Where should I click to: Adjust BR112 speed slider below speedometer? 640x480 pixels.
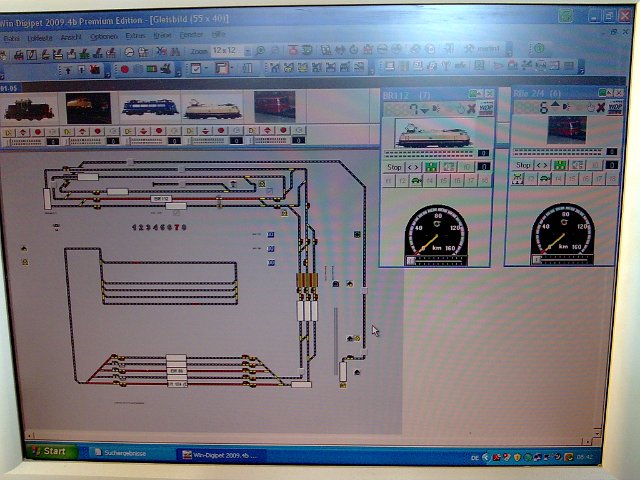tap(436, 260)
